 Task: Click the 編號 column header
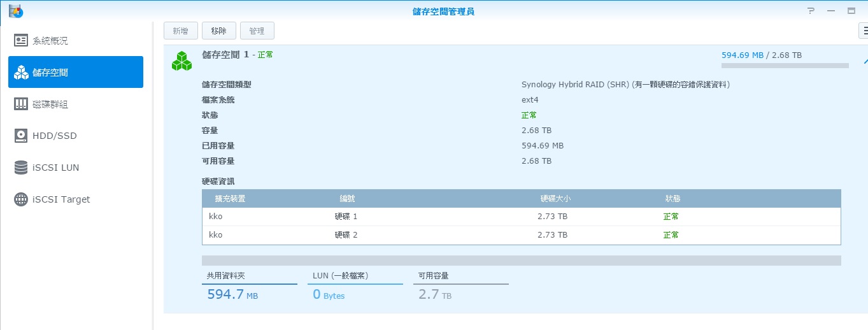(x=348, y=199)
